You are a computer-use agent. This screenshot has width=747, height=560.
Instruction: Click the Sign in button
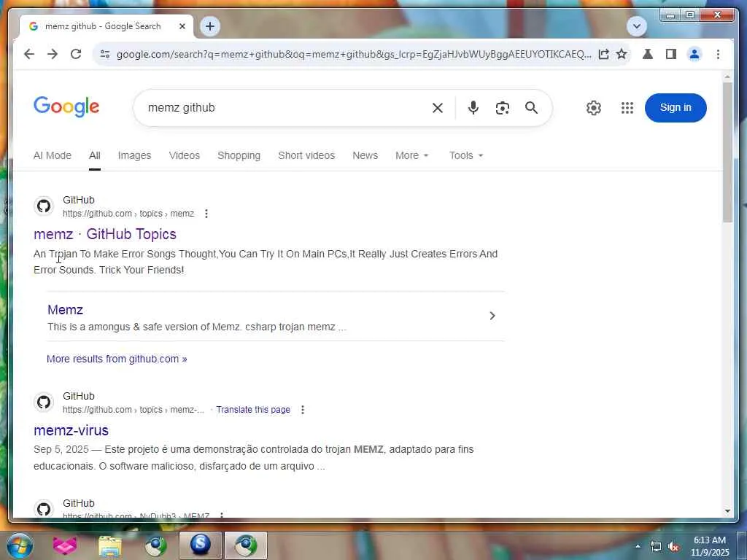pos(676,108)
